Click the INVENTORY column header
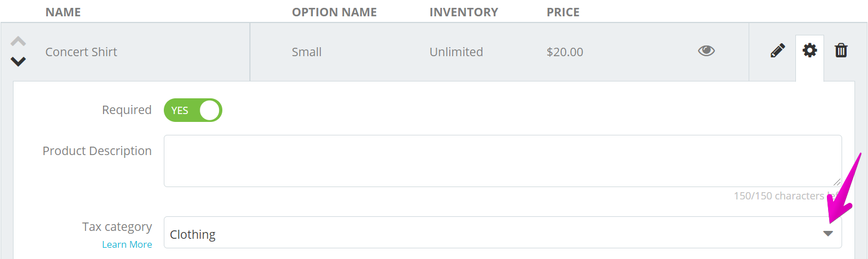The image size is (868, 259). 464,12
